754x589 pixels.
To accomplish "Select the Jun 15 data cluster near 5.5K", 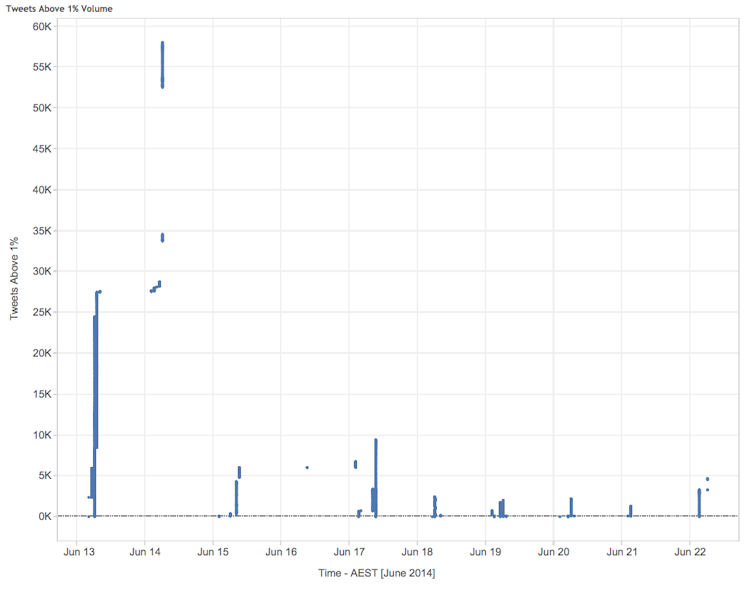I will (239, 472).
